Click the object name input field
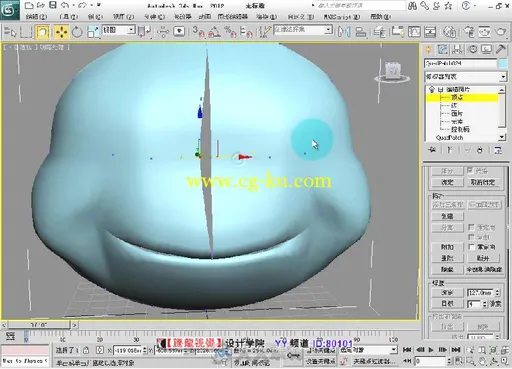The width and height of the screenshot is (512, 369). [460, 64]
